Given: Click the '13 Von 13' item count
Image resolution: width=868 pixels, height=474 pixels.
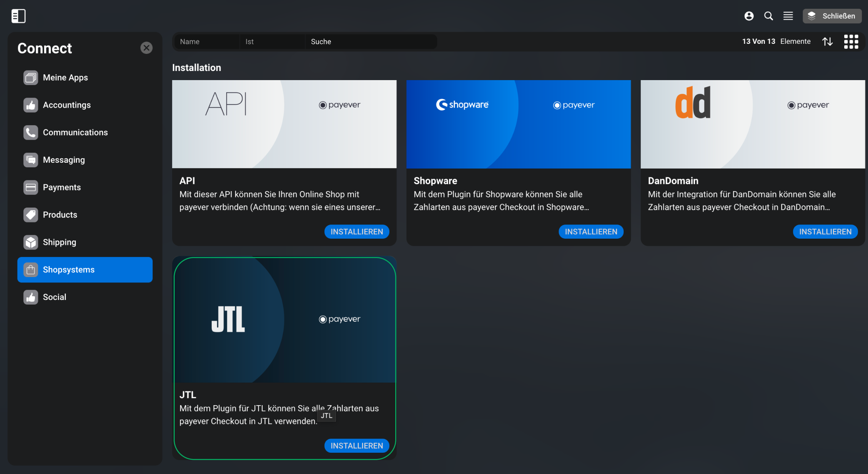Looking at the screenshot, I should point(758,41).
